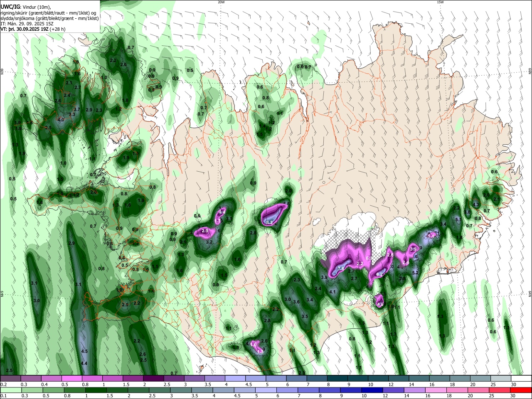
Task: Click the '15W' longitude label
Action: point(440,2)
